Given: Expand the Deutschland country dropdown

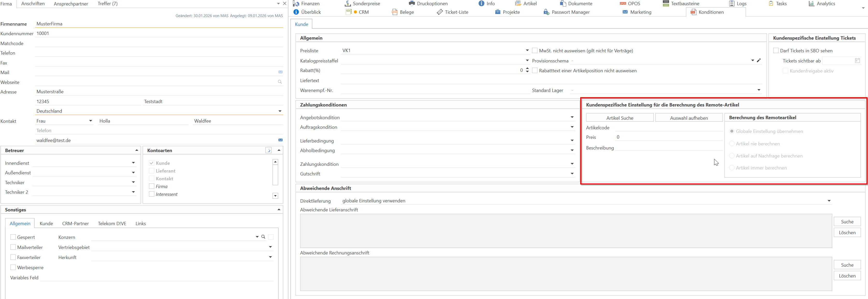Looking at the screenshot, I should coord(280,111).
